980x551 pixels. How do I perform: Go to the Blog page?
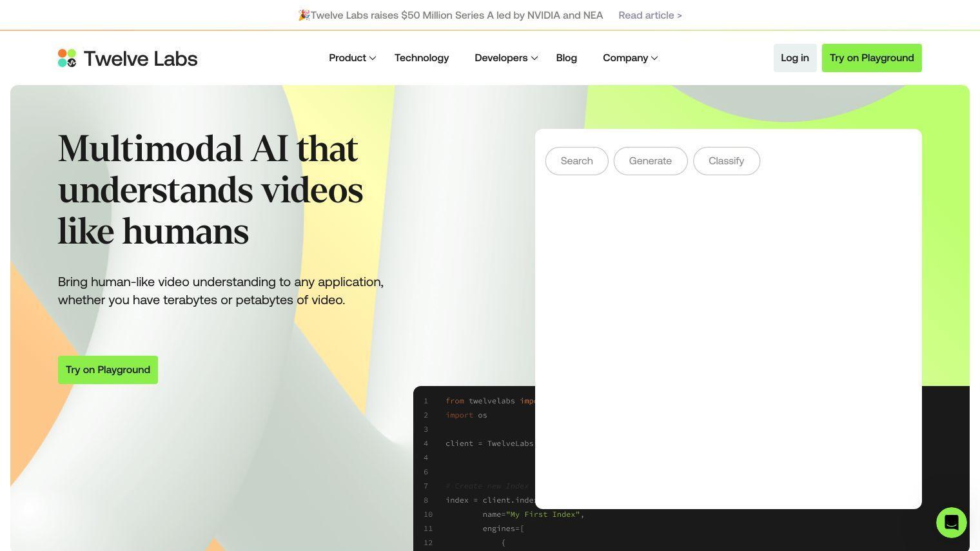point(567,58)
